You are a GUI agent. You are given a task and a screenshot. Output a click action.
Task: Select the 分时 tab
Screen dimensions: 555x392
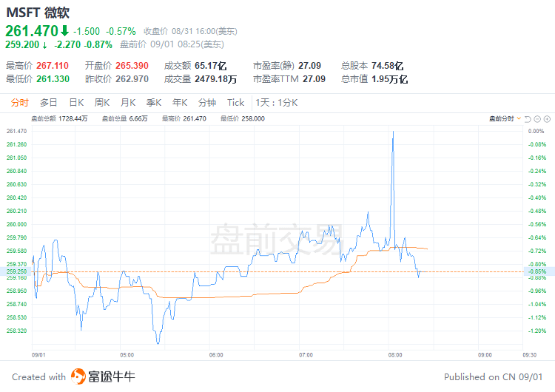[x=19, y=103]
